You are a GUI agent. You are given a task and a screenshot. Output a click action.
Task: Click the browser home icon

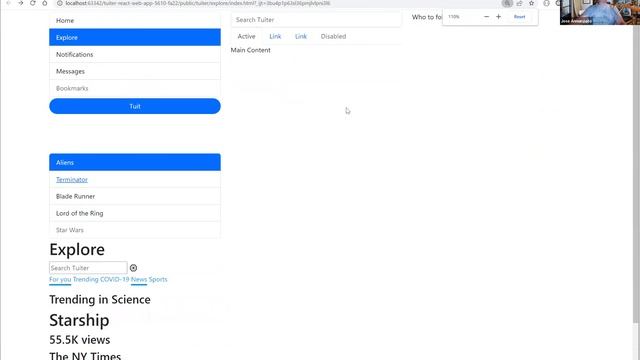[45, 3]
